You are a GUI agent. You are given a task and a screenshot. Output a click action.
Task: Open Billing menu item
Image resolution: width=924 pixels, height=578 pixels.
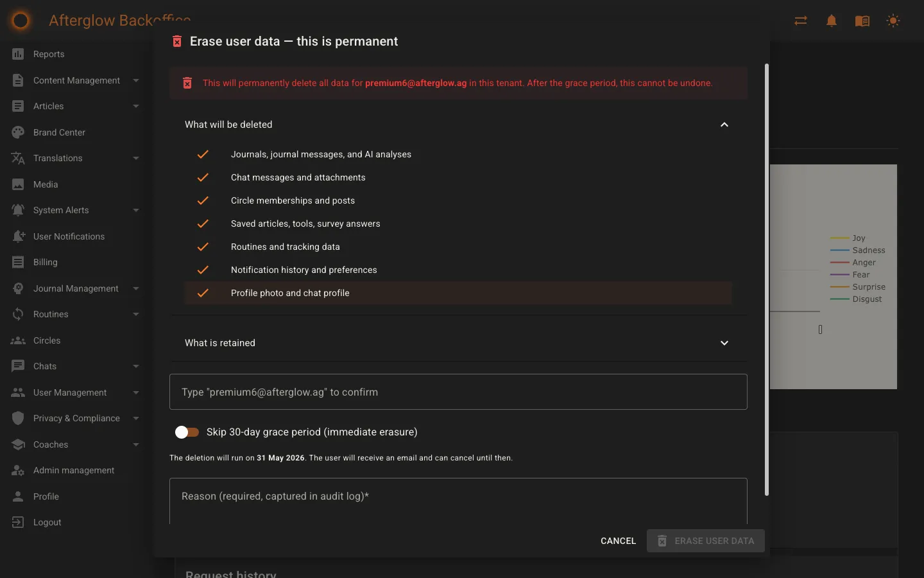(x=76, y=262)
